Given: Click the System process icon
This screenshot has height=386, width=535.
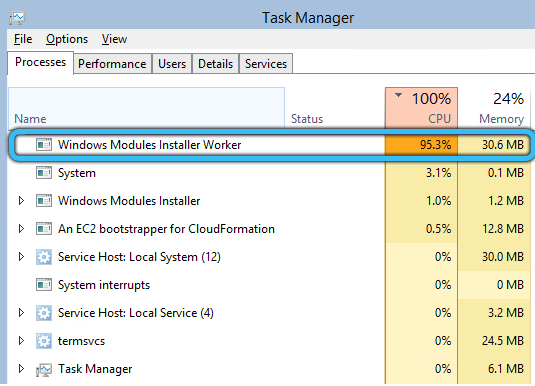Looking at the screenshot, I should [44, 173].
